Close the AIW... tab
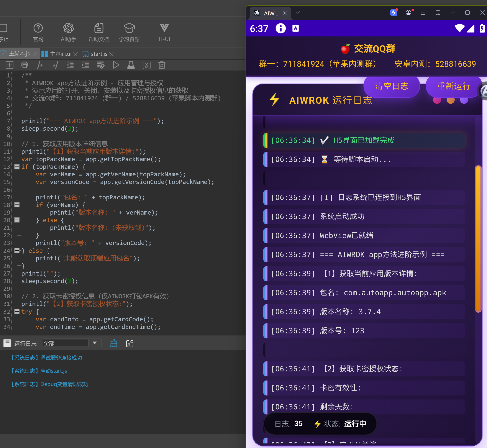The height and width of the screenshot is (448, 487). (x=285, y=13)
